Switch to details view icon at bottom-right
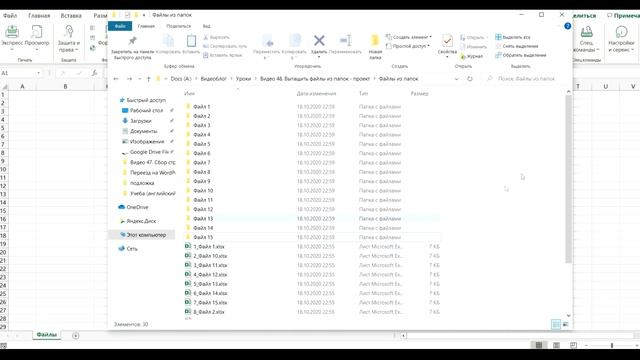 tap(556, 324)
